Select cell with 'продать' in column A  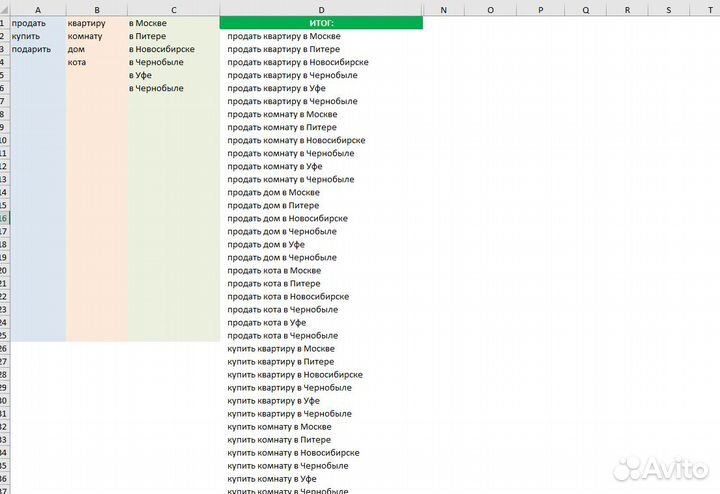[x=38, y=23]
